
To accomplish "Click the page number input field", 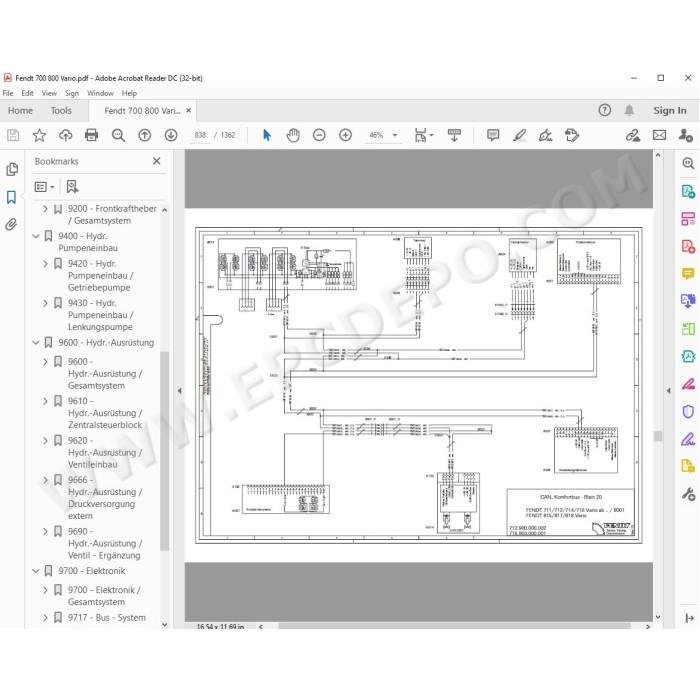I will (x=200, y=135).
